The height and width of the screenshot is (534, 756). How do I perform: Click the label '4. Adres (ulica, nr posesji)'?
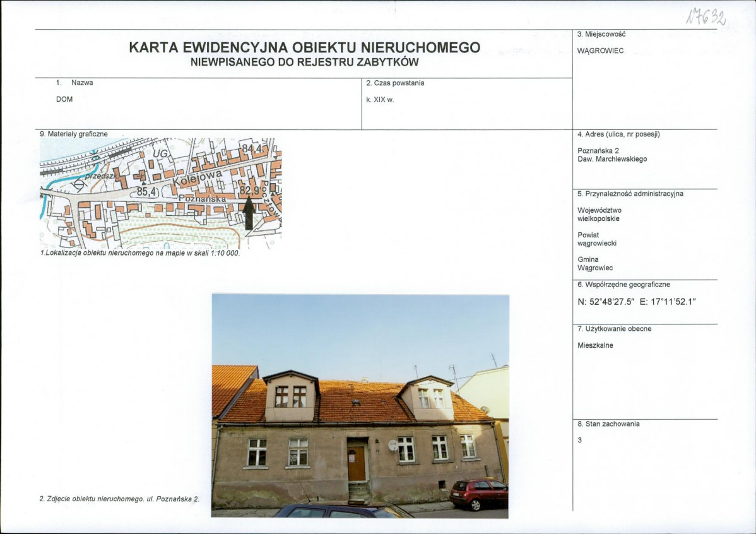click(618, 134)
